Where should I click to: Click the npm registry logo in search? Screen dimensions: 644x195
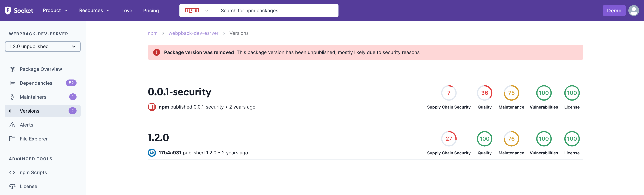(192, 11)
